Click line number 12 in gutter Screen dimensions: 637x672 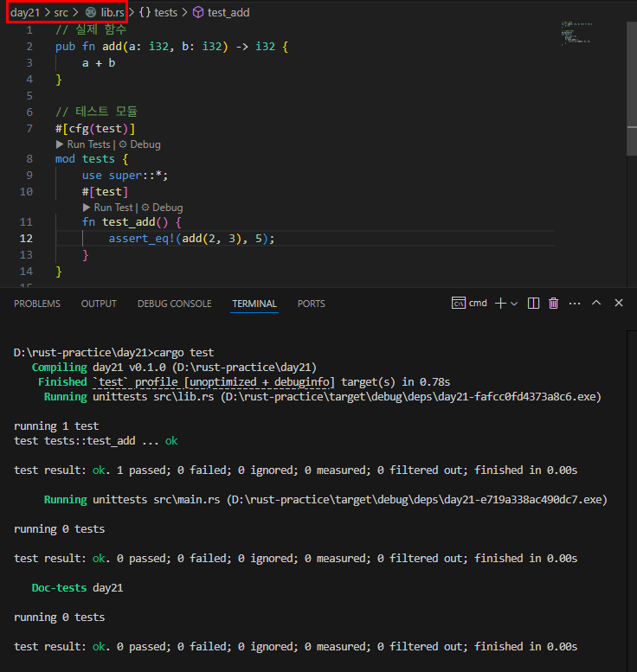(26, 239)
